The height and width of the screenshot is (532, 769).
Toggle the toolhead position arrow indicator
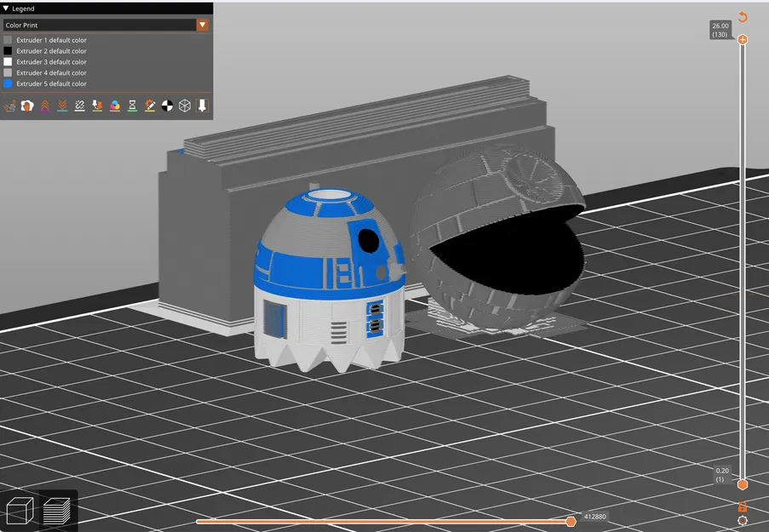pyautogui.click(x=204, y=106)
